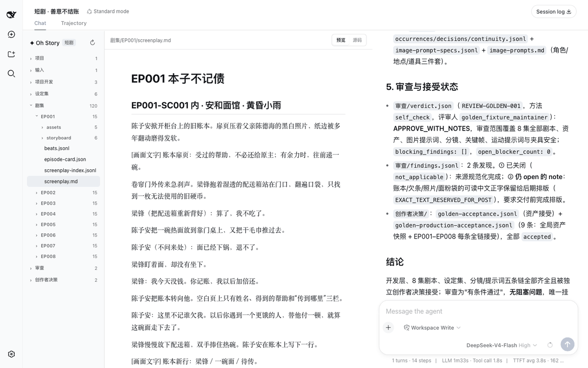Switch to the Chat tab
The image size is (588, 368).
coord(40,23)
